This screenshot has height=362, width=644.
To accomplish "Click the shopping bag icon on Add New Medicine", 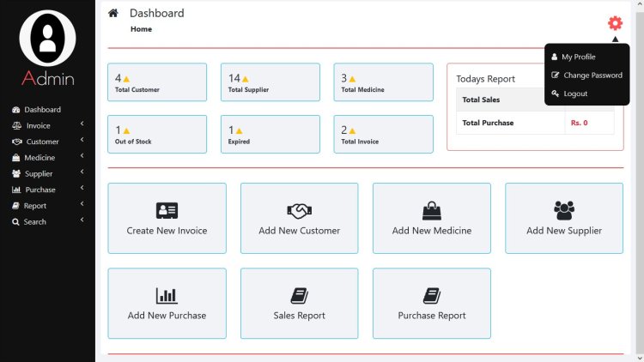I will click(x=432, y=210).
